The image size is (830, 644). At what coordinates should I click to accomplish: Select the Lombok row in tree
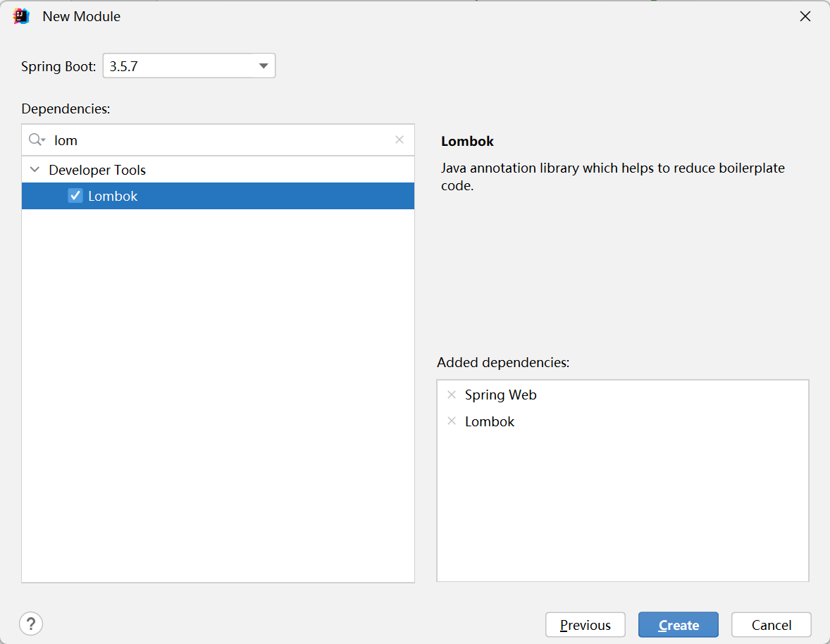(x=218, y=196)
